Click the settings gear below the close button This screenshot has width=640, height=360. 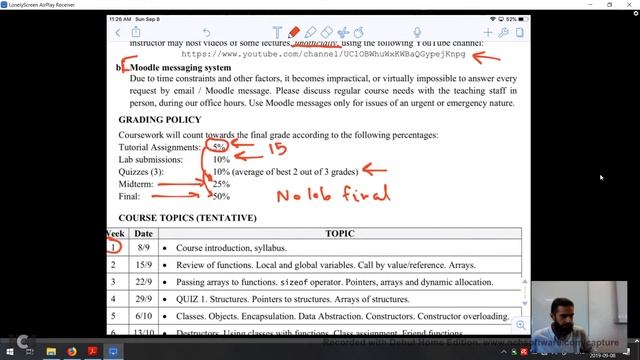(x=636, y=13)
